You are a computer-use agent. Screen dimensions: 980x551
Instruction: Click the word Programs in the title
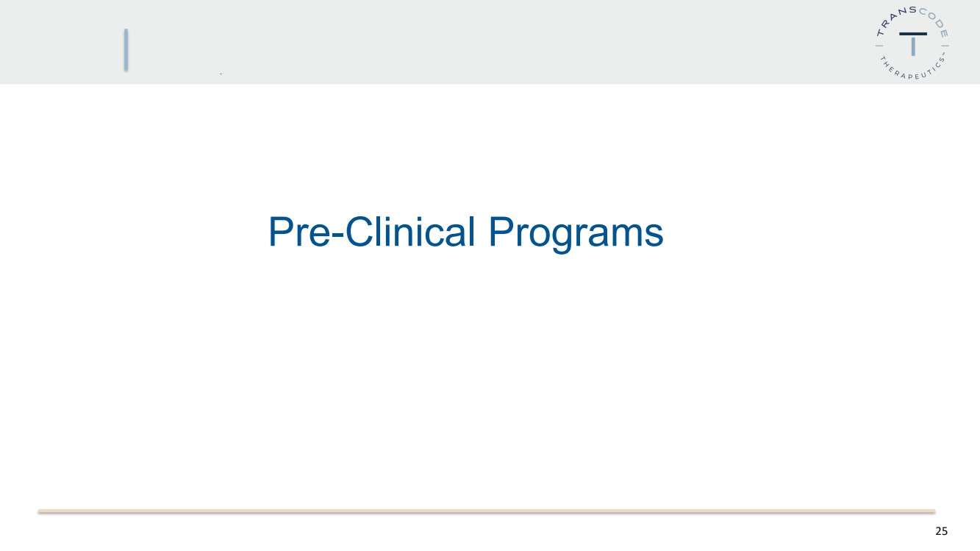[576, 234]
